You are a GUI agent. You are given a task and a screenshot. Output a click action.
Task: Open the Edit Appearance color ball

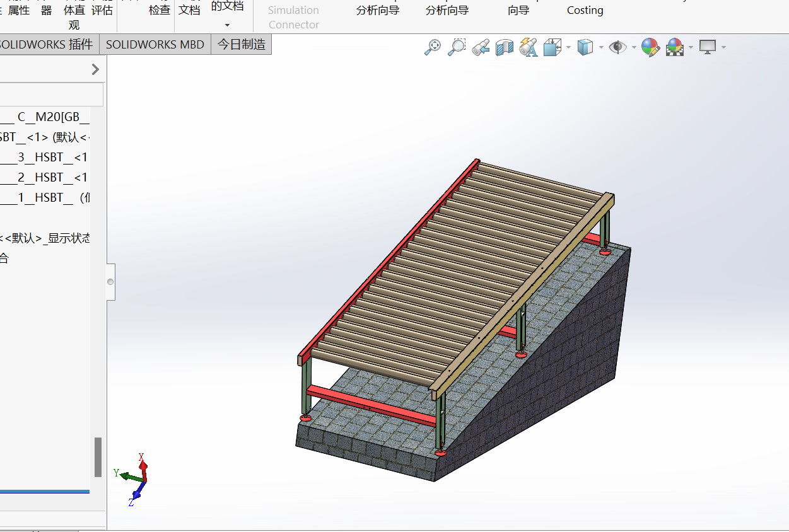(x=650, y=47)
